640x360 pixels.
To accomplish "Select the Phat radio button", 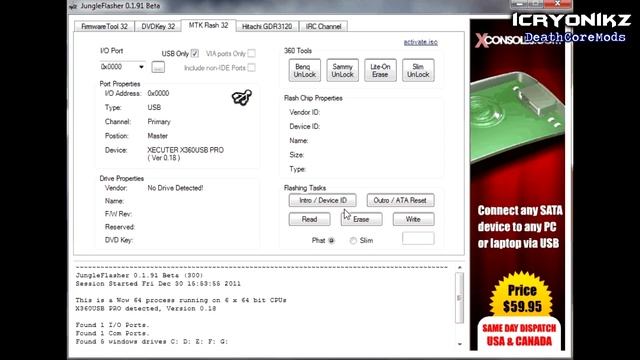I will tap(331, 240).
